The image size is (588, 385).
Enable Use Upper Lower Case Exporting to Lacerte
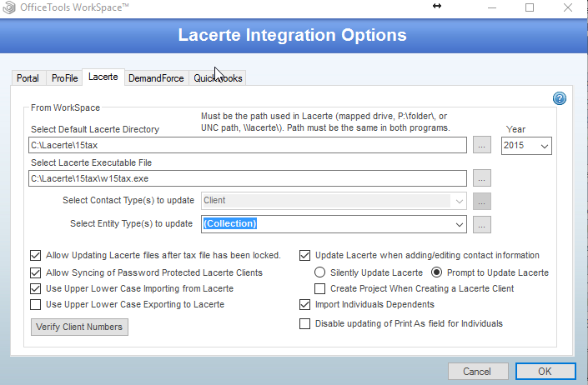35,304
